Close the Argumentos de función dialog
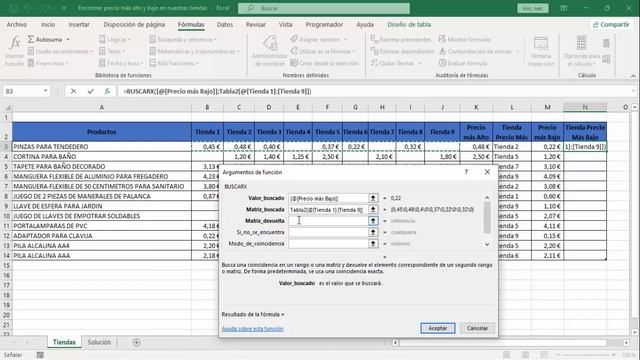 (x=487, y=172)
